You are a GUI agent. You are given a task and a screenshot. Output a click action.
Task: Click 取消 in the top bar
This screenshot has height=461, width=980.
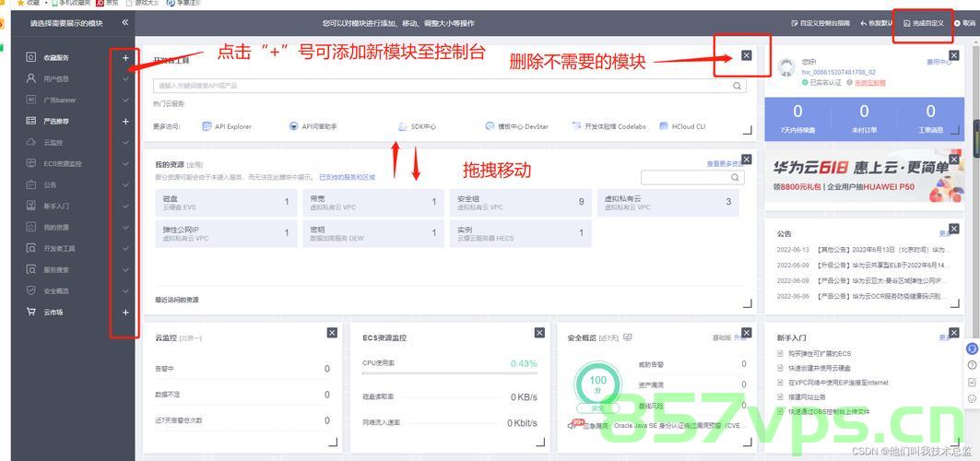(x=964, y=23)
